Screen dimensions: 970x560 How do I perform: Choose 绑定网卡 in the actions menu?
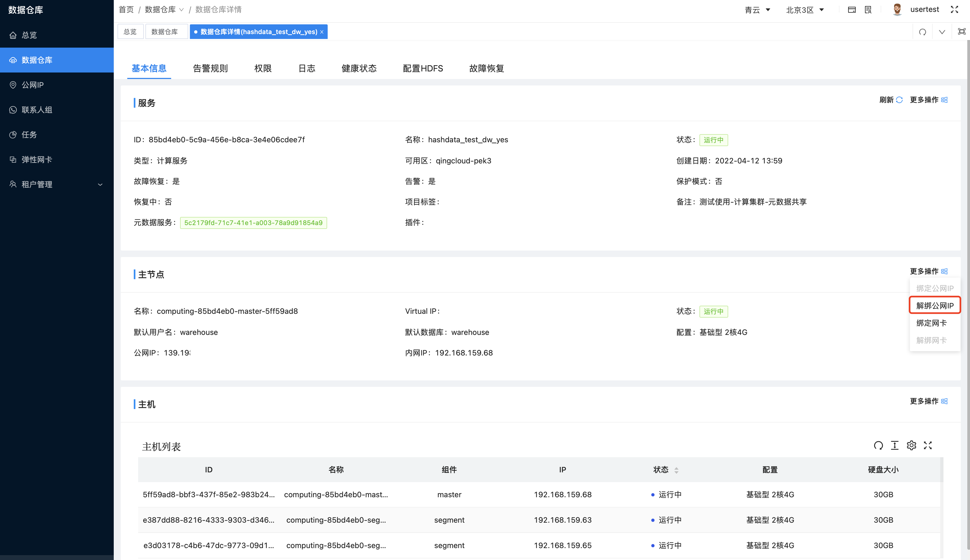coord(932,323)
